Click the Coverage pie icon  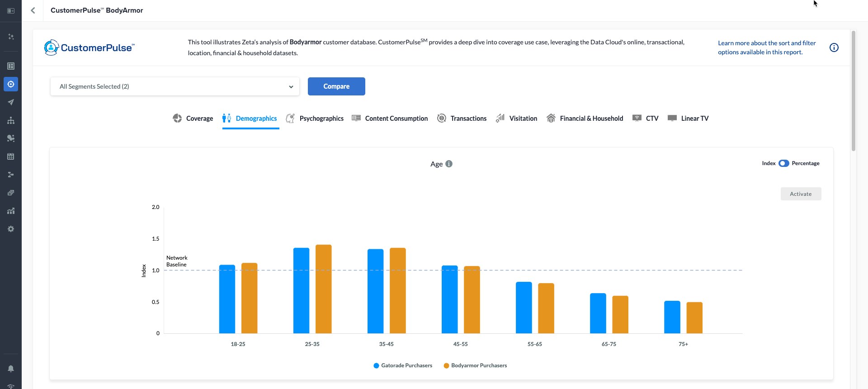pyautogui.click(x=177, y=118)
